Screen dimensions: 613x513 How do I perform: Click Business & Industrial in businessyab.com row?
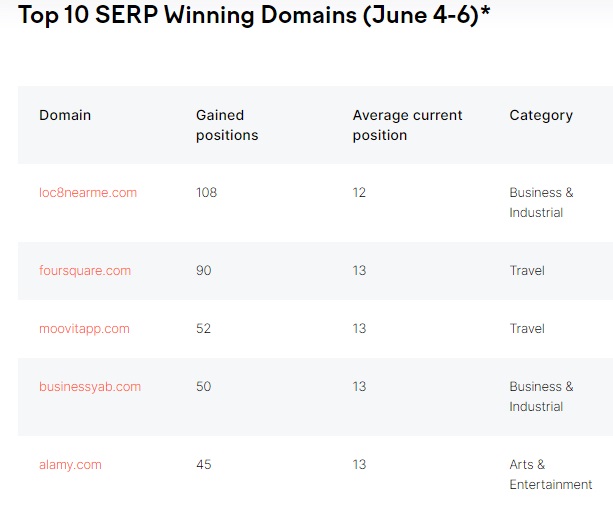[x=541, y=396]
